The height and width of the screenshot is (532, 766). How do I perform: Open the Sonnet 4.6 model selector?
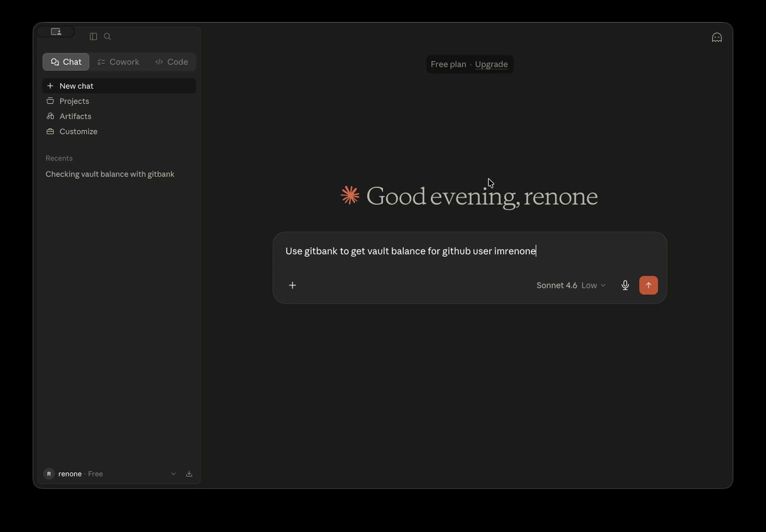[571, 285]
